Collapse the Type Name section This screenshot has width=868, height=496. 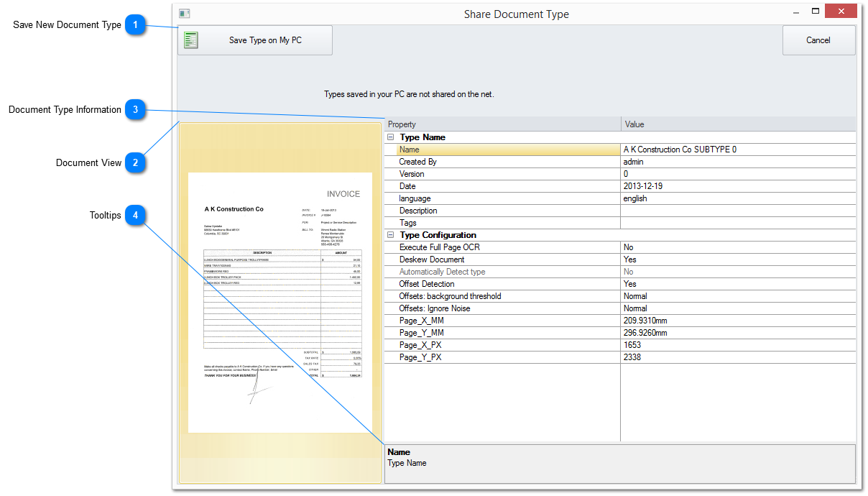coord(392,137)
